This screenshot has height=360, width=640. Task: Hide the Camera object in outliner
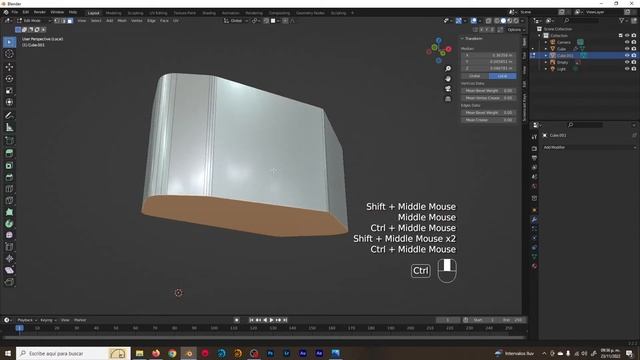pyautogui.click(x=627, y=42)
